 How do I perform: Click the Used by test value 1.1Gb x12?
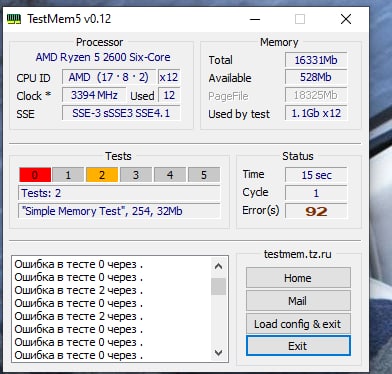(316, 113)
